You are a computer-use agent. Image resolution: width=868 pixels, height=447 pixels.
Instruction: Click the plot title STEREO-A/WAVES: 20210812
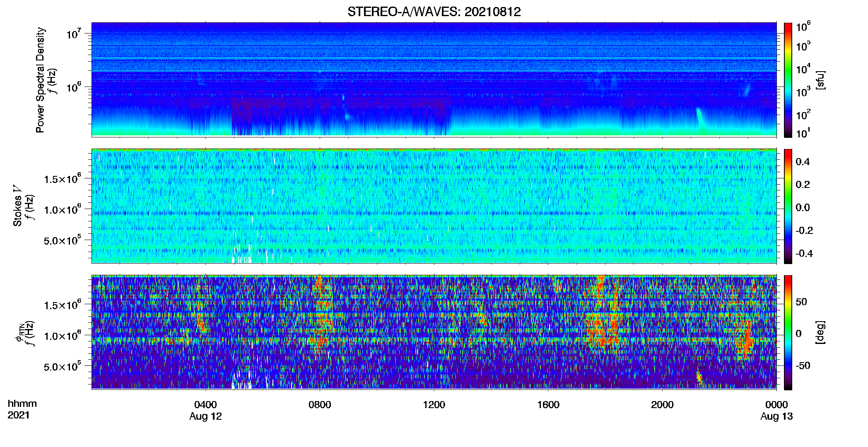pos(434,12)
